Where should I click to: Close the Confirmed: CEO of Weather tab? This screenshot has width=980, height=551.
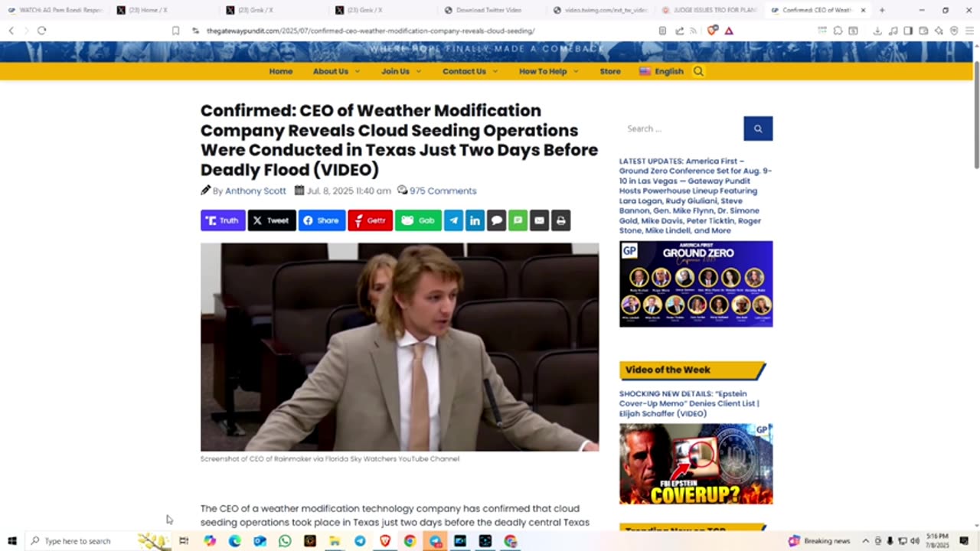(863, 11)
